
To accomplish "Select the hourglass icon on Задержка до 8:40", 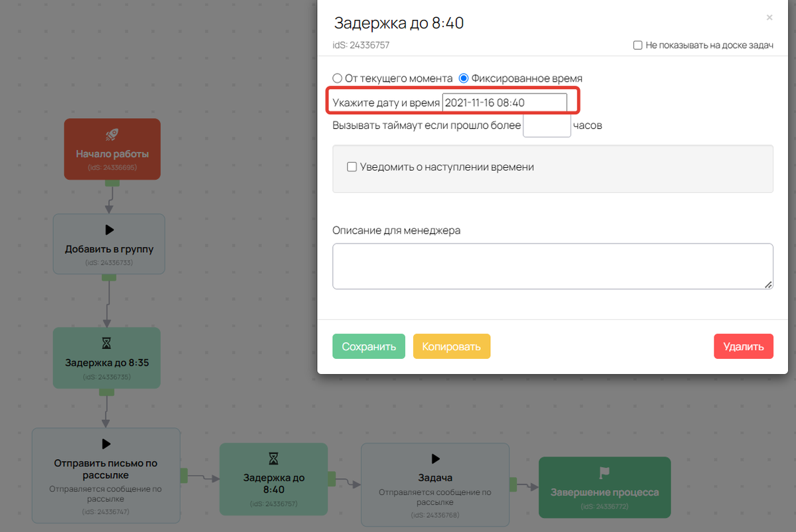I will (273, 458).
